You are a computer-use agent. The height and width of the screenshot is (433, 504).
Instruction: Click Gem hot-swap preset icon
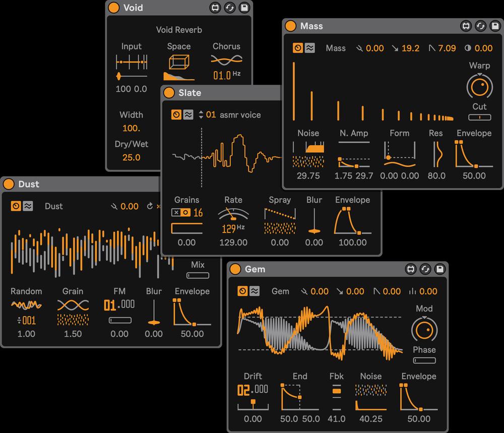425,269
